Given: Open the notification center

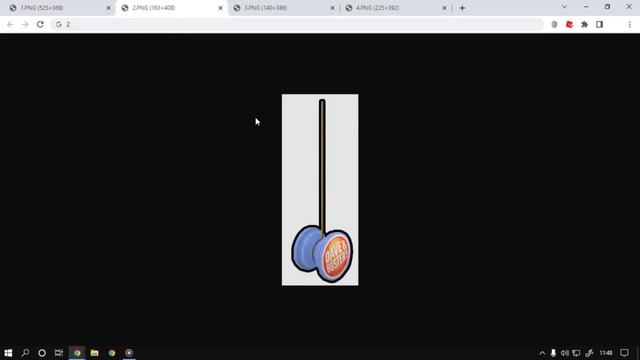Looking at the screenshot, I should [x=624, y=353].
